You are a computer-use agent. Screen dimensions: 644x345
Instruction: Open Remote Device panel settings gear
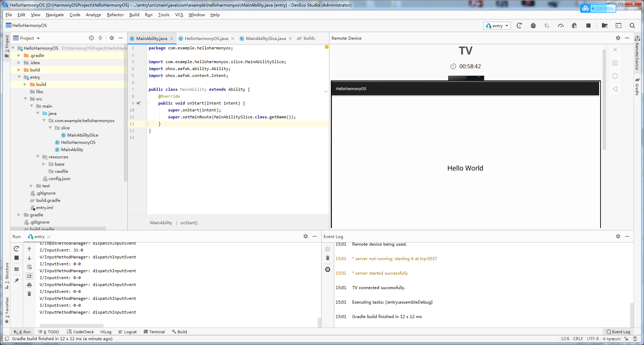pyautogui.click(x=618, y=38)
